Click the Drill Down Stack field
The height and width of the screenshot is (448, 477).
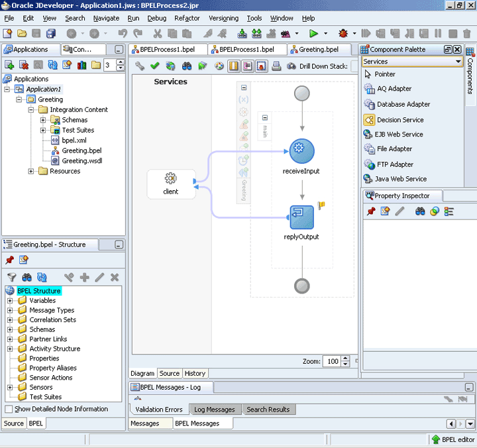[354, 66]
